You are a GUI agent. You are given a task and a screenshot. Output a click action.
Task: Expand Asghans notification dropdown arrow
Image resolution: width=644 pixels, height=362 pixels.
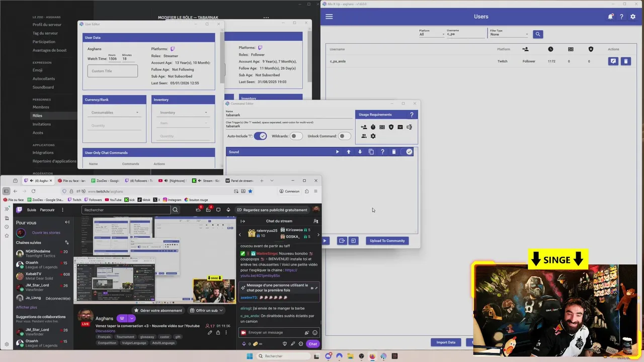132,318
